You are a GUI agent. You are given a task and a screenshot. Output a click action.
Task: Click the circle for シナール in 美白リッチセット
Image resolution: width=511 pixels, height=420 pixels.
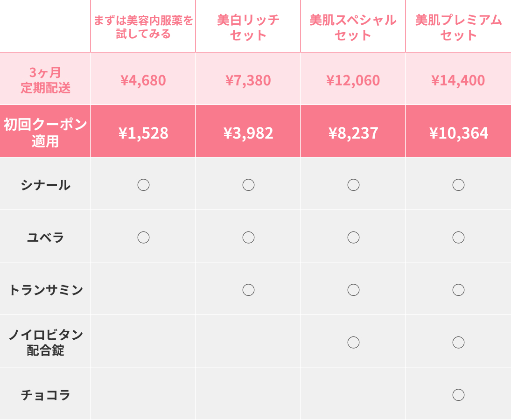(248, 185)
